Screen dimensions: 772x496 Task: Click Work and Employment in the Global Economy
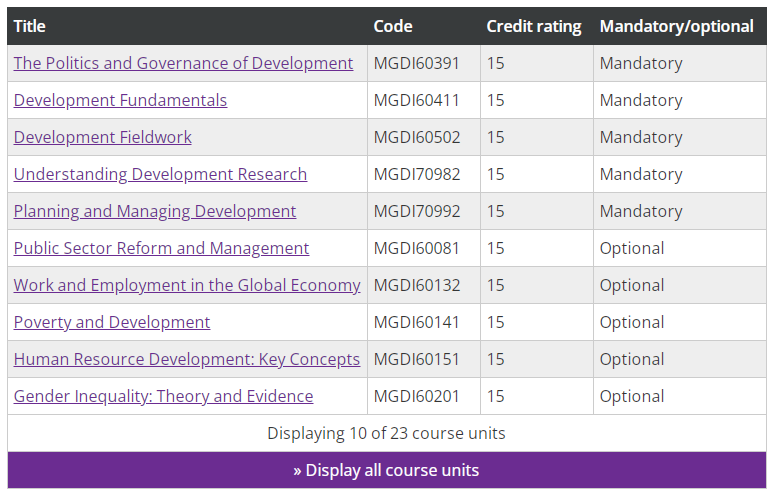click(187, 285)
